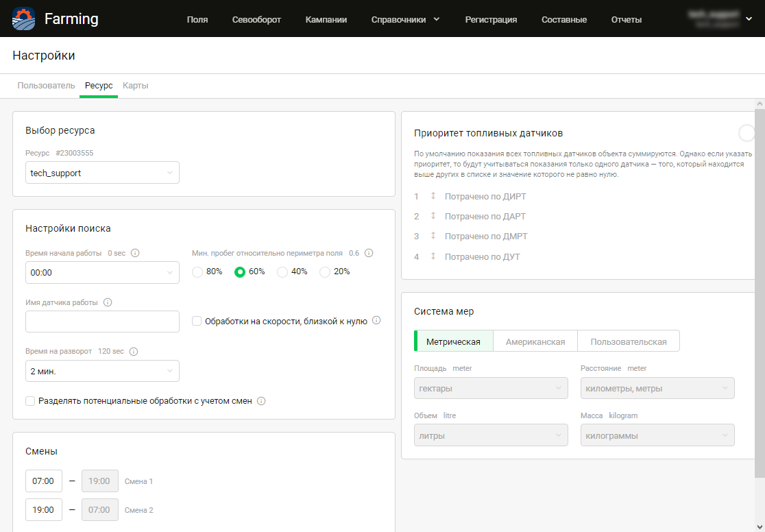Click the Потрачено по ДАРТ sensor row

coord(485,216)
